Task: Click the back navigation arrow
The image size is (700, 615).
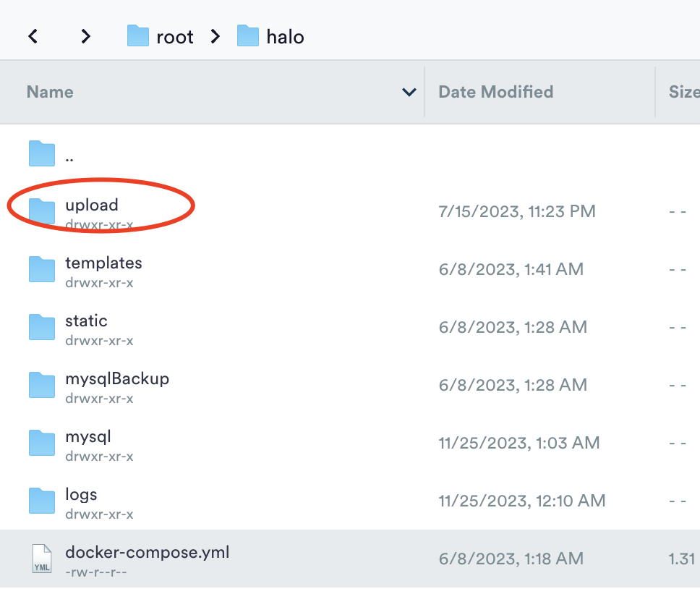Action: tap(33, 36)
